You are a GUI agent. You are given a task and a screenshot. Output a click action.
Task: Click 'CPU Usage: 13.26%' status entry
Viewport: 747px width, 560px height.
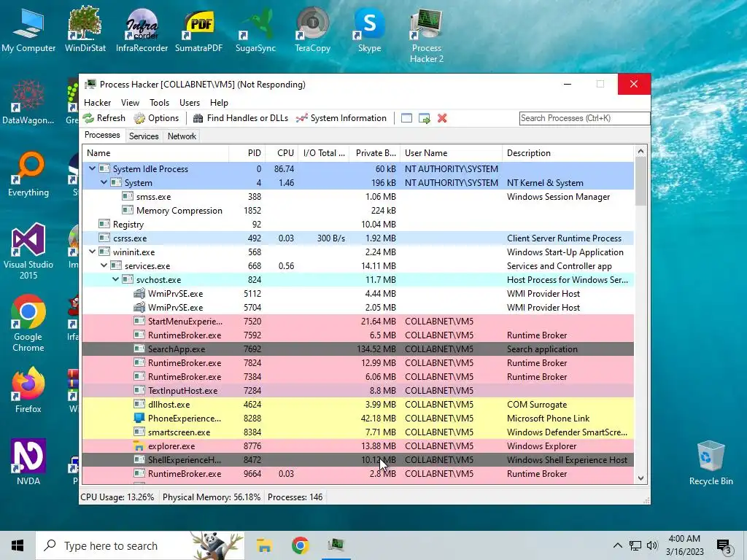pyautogui.click(x=117, y=497)
